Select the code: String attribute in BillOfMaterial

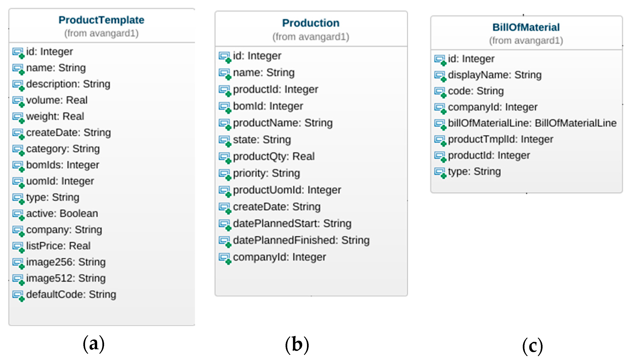[x=476, y=91]
